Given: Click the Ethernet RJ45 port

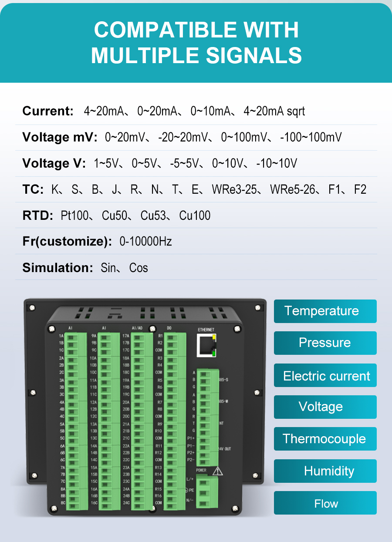Looking at the screenshot, I should 206,347.
